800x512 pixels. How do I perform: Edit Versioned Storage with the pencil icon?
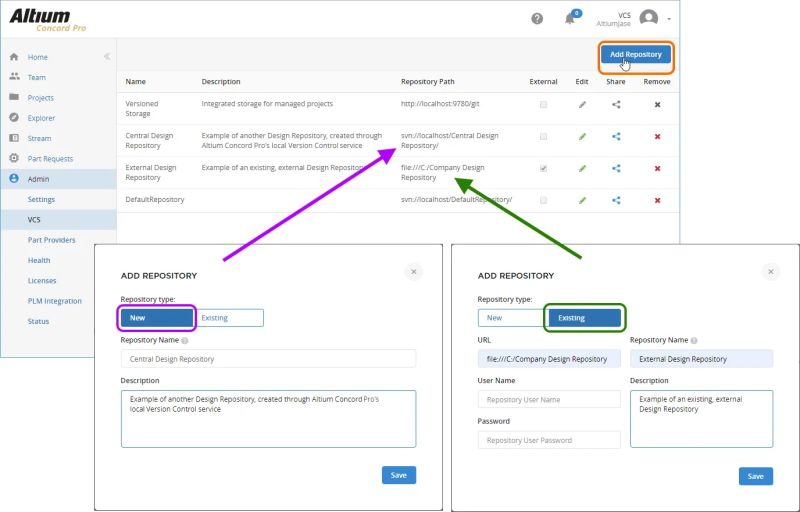tap(582, 105)
